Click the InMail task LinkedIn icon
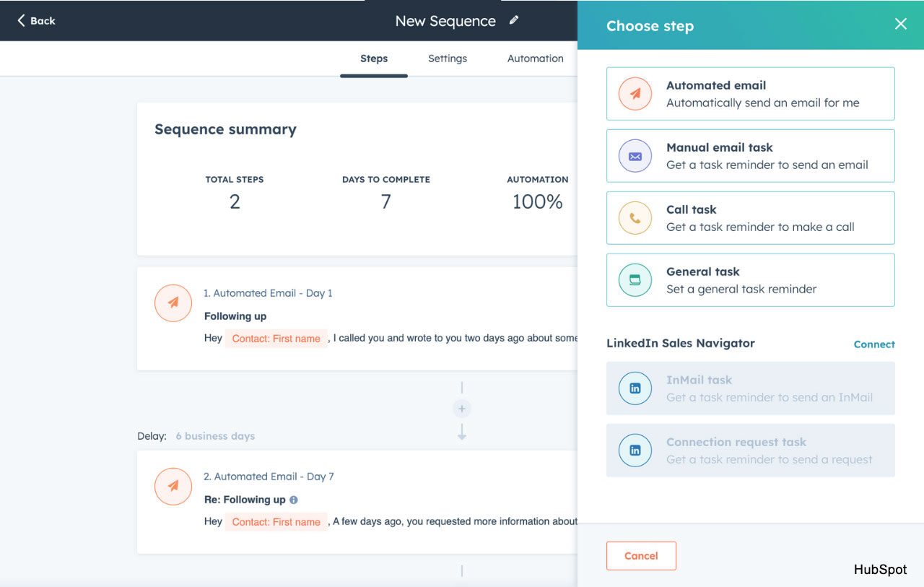The image size is (924, 587). pyautogui.click(x=635, y=388)
